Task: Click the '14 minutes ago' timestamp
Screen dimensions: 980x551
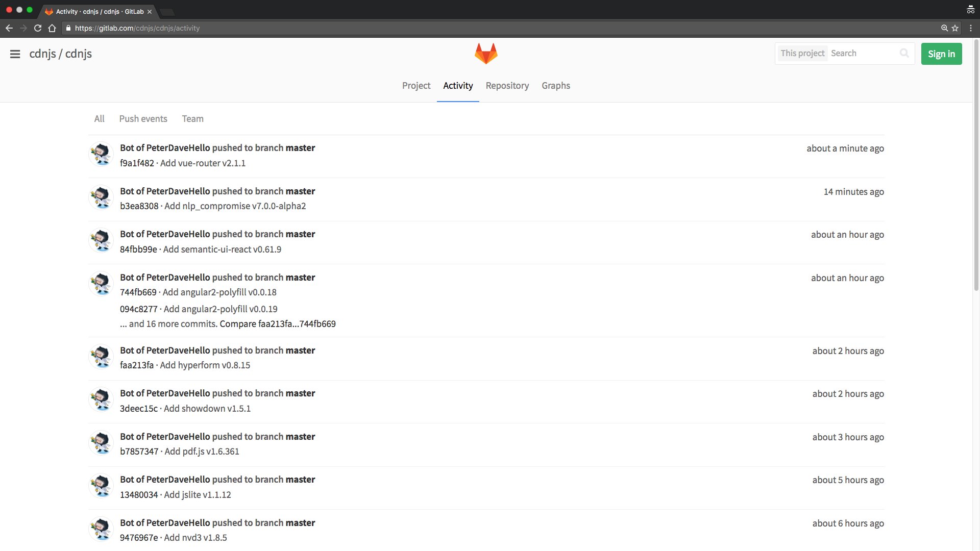Action: click(x=854, y=192)
